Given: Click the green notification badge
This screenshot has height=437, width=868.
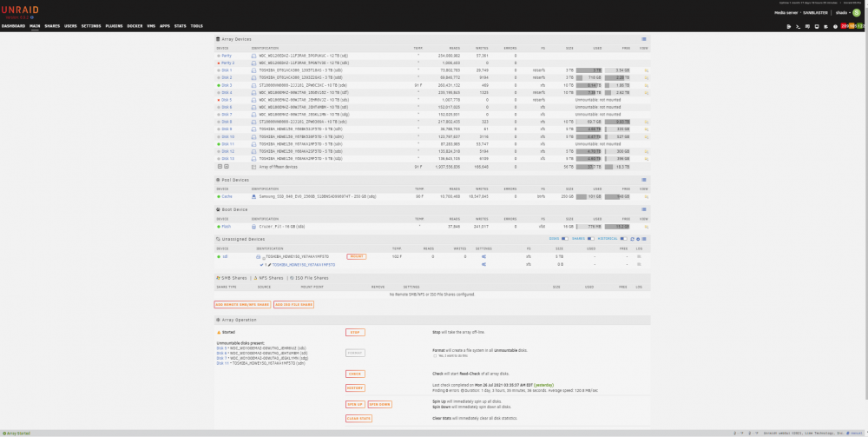Looking at the screenshot, I should pyautogui.click(x=859, y=27).
